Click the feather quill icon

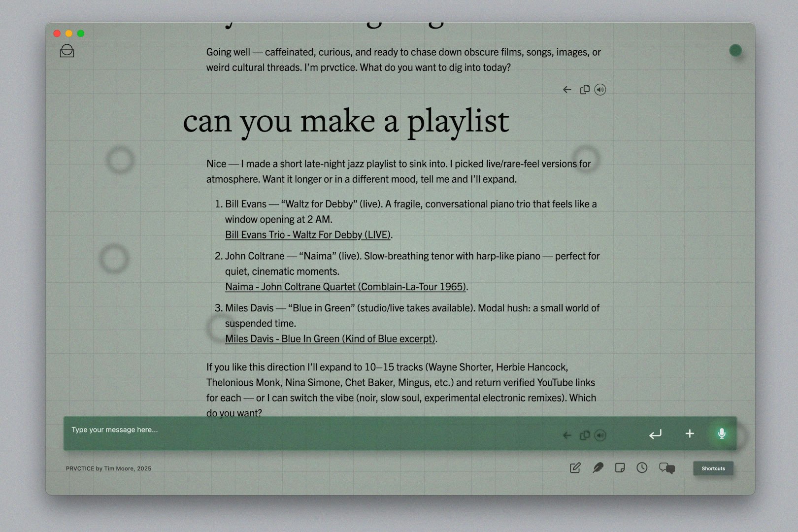(598, 468)
